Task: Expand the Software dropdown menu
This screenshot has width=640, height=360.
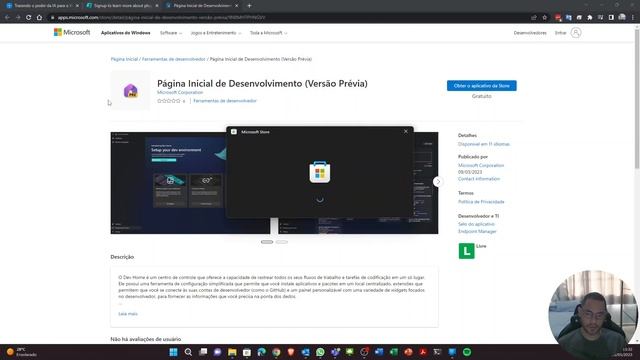Action: point(171,33)
